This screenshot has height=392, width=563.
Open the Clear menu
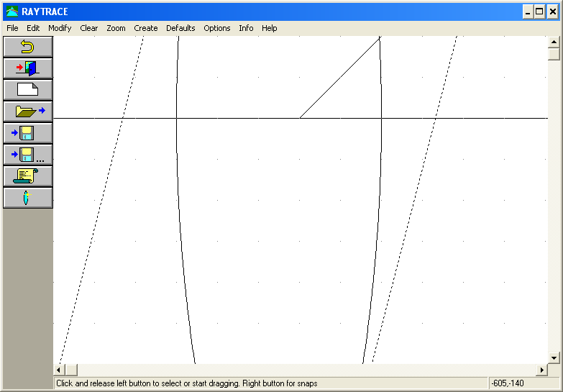click(x=88, y=28)
